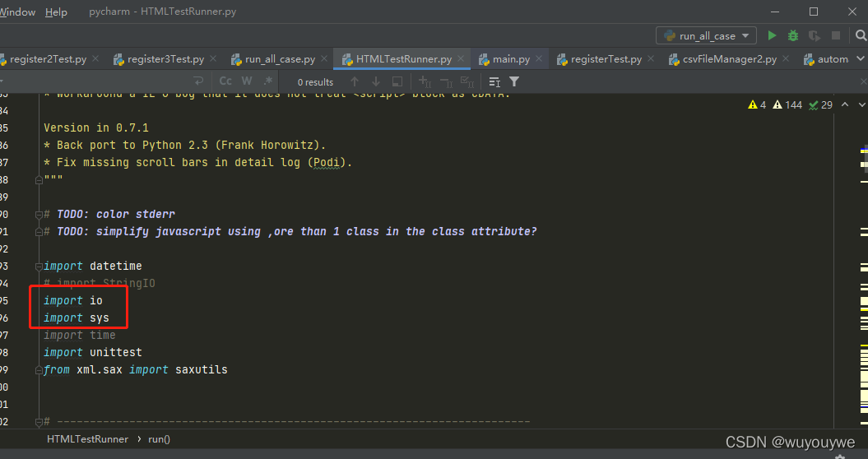Close the register3Test.py tab
This screenshot has height=459, width=868.
213,58
